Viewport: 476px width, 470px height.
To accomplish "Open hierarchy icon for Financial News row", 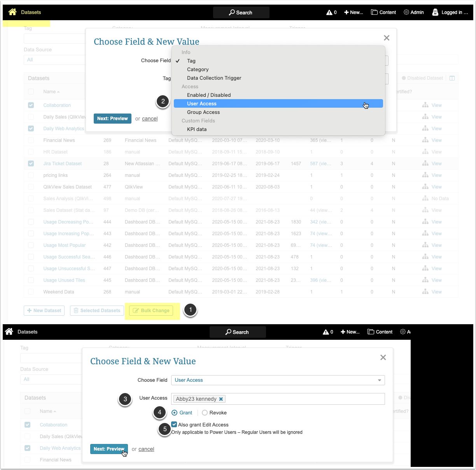I will click(425, 140).
